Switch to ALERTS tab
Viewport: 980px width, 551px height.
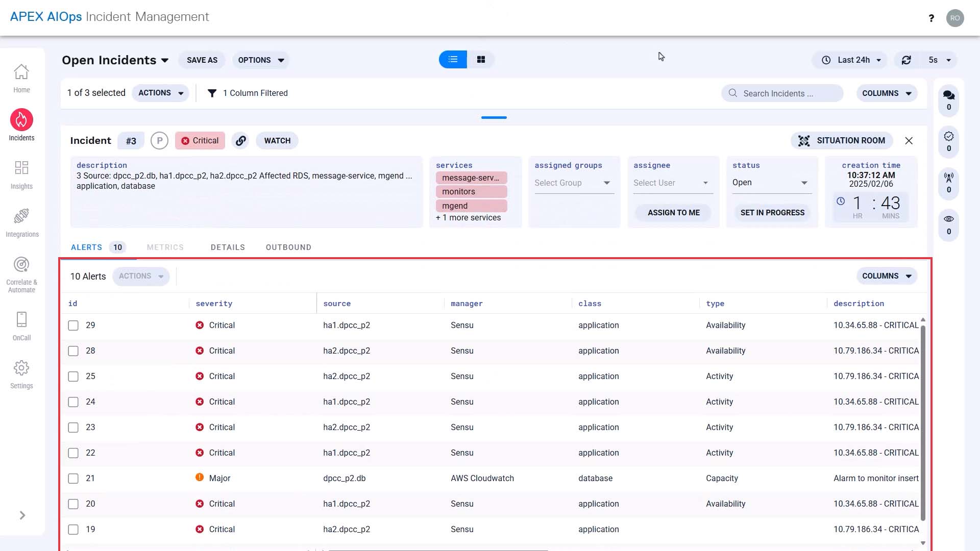coord(97,247)
